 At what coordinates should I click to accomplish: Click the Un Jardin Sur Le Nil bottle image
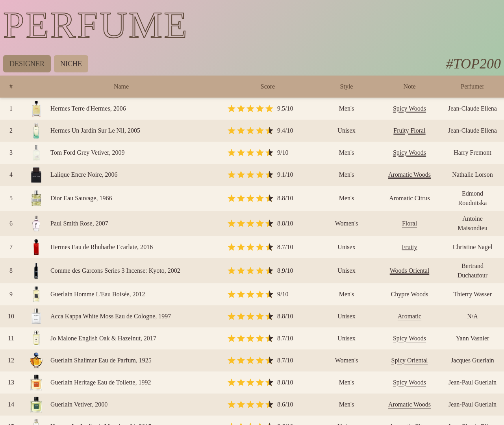point(36,131)
